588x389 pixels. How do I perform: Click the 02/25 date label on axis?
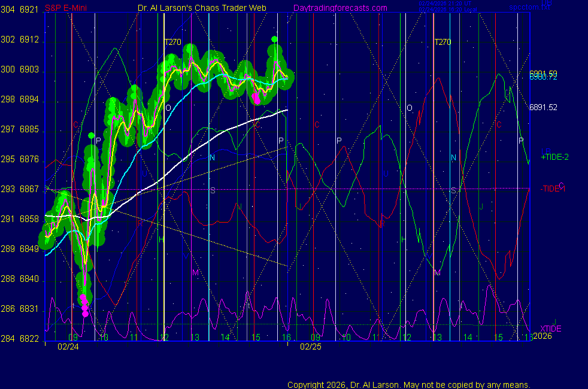311,347
